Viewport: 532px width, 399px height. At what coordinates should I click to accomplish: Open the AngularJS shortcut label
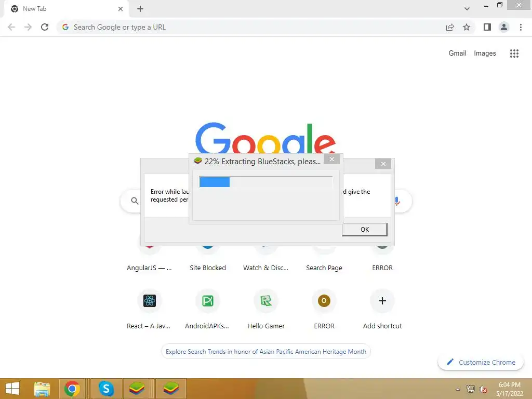click(149, 268)
